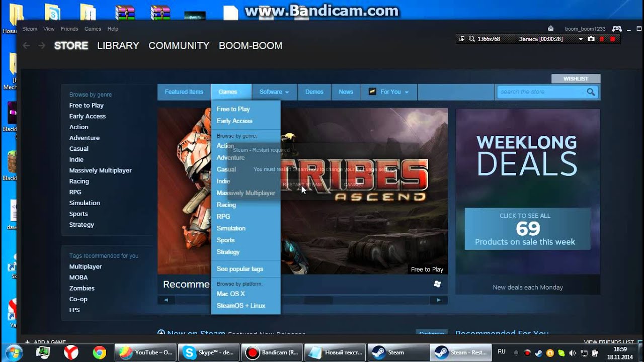Open the Steam menu
Viewport: 644px width, 362px height.
tap(30, 29)
